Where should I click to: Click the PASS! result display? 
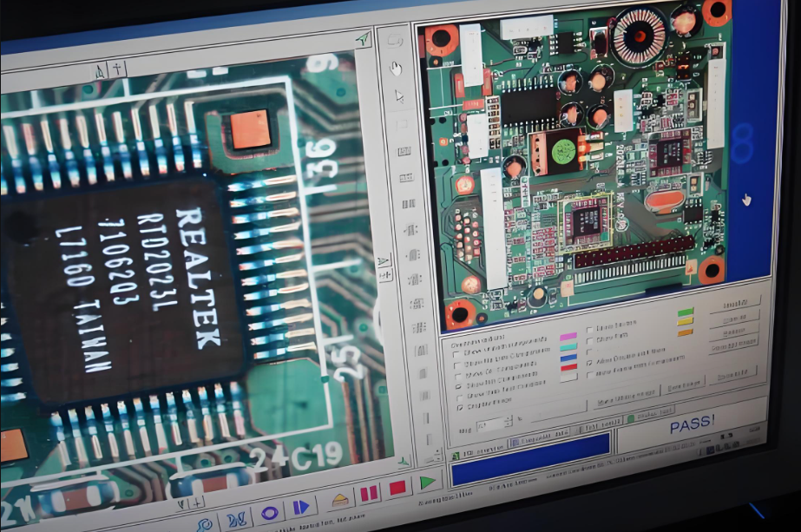click(x=693, y=424)
